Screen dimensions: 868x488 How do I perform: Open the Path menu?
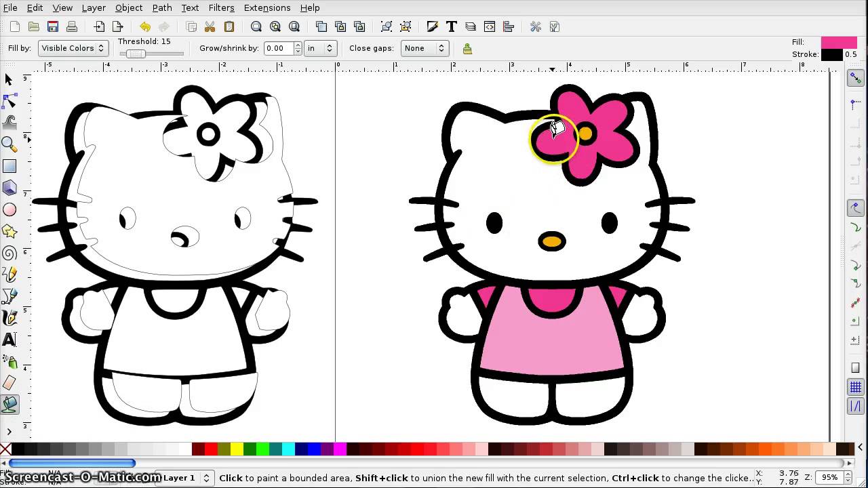pyautogui.click(x=162, y=7)
